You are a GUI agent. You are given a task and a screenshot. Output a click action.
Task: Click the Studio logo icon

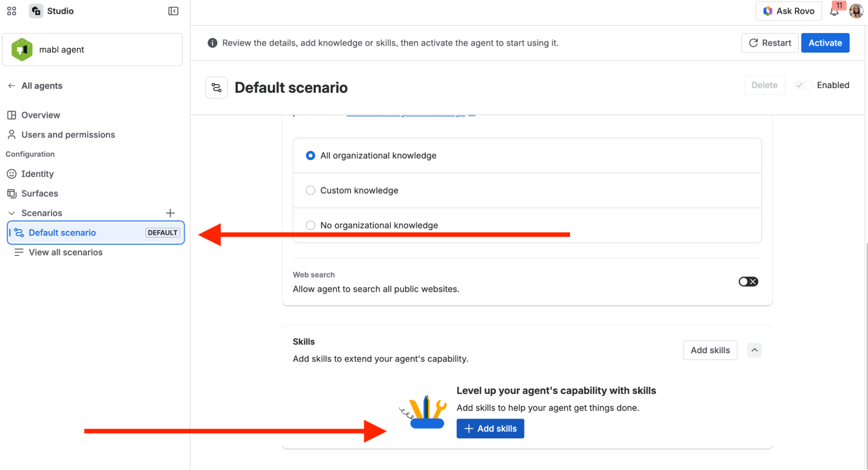tap(36, 11)
